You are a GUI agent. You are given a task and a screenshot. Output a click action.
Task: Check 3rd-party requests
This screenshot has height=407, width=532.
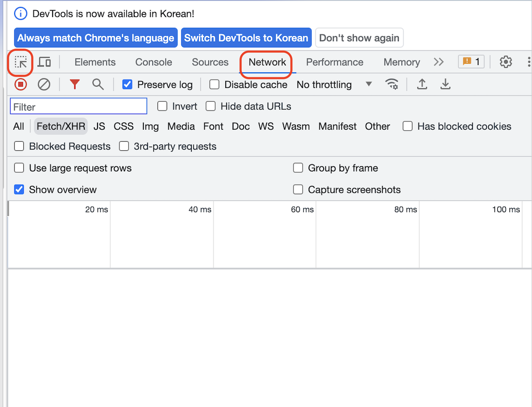tap(124, 146)
